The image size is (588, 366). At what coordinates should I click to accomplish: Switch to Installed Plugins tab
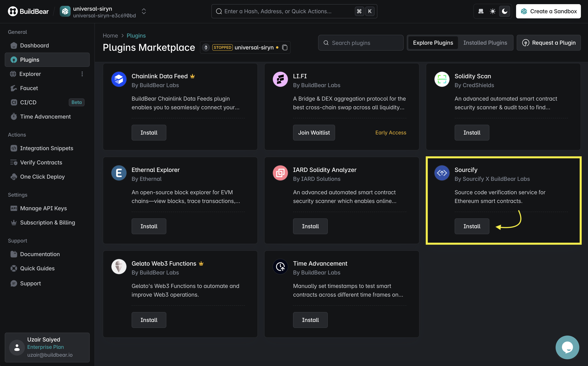click(x=485, y=43)
